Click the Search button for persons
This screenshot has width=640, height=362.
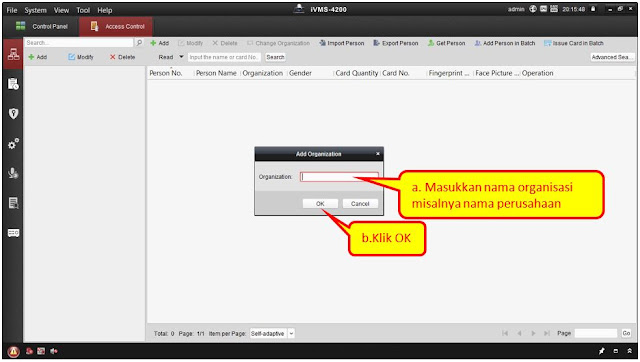point(276,57)
